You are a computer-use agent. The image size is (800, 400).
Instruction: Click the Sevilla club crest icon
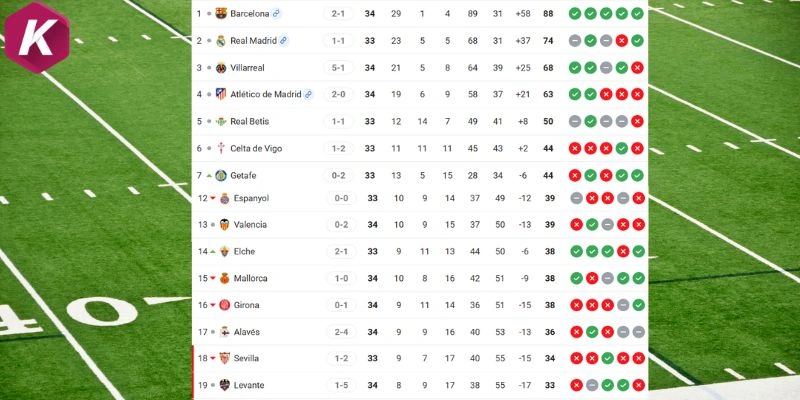(x=224, y=358)
